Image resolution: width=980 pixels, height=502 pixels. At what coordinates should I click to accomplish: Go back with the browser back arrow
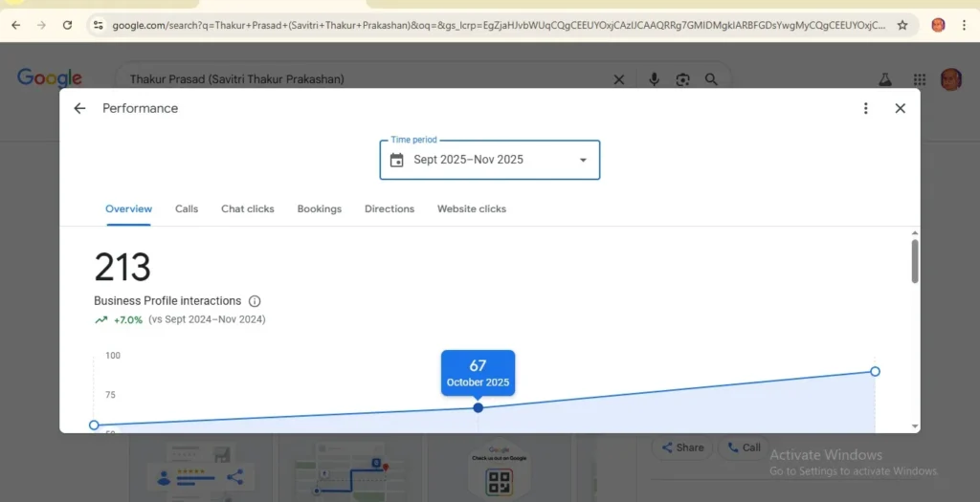point(16,25)
